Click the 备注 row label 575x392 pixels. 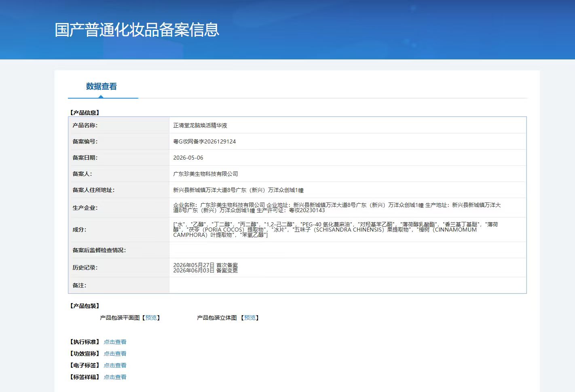(79, 285)
